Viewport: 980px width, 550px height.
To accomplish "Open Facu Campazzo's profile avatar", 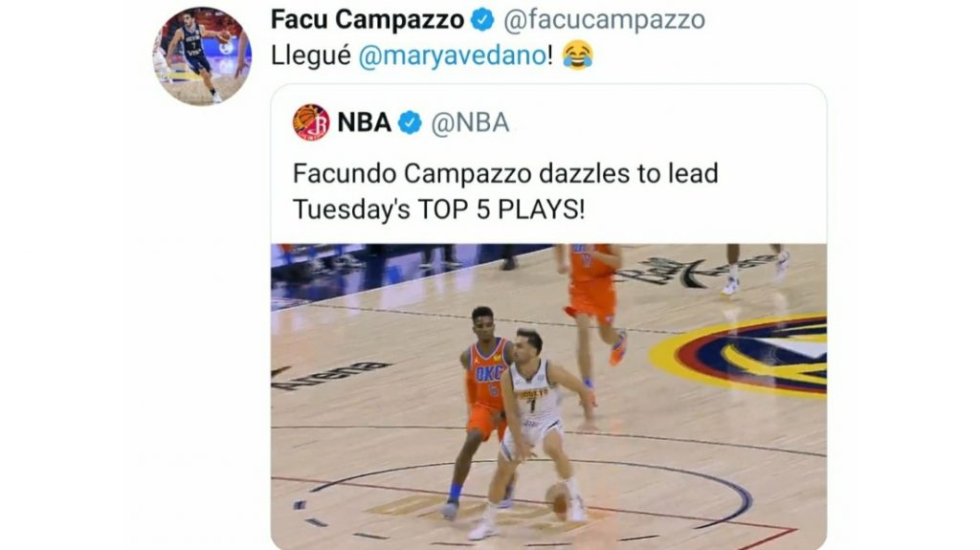I will click(x=202, y=55).
